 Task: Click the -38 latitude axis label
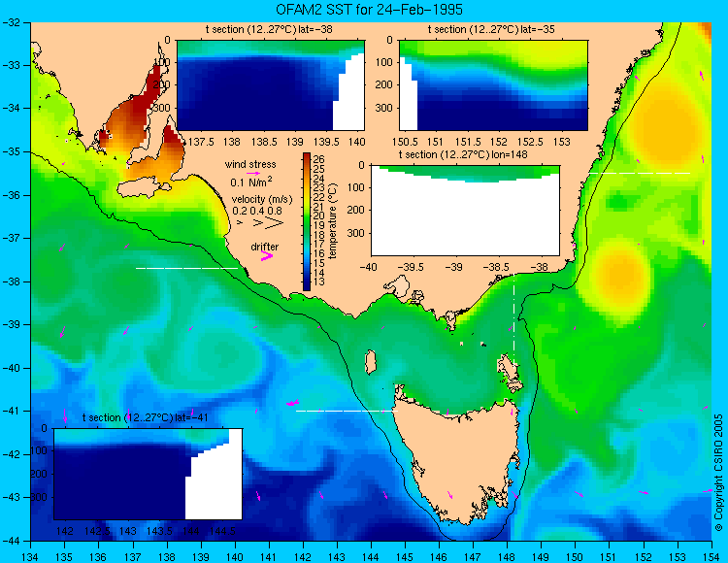click(11, 281)
